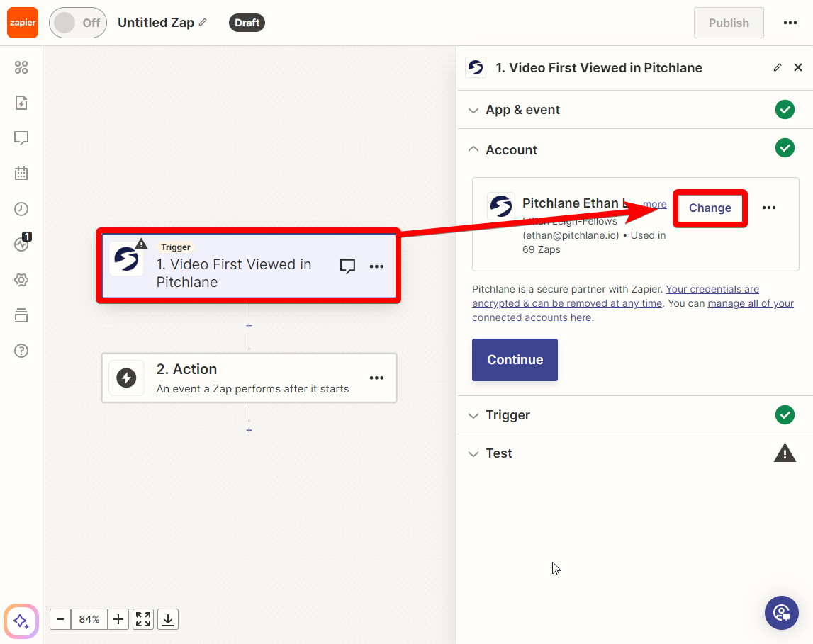This screenshot has width=813, height=644.
Task: Open the status activity icon with badge
Action: click(x=22, y=242)
